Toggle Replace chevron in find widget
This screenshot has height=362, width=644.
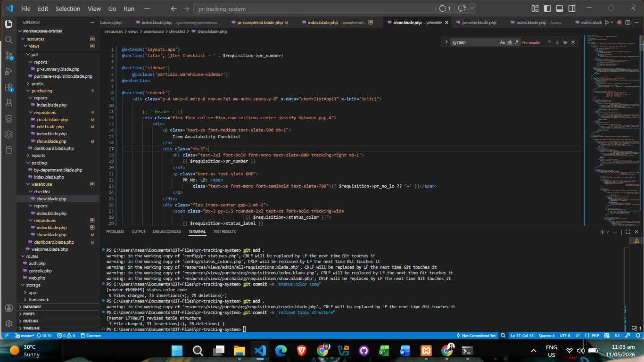[446, 42]
